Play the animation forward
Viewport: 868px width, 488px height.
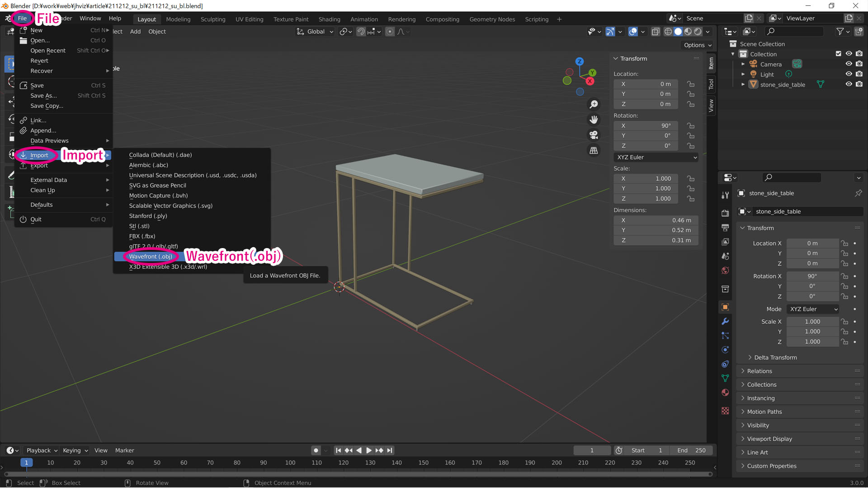pyautogui.click(x=368, y=450)
